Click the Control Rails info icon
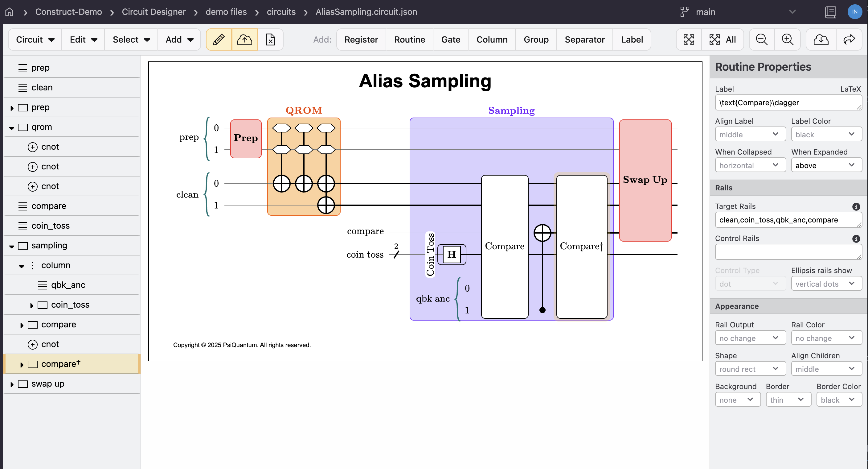The width and height of the screenshot is (868, 469). point(856,239)
